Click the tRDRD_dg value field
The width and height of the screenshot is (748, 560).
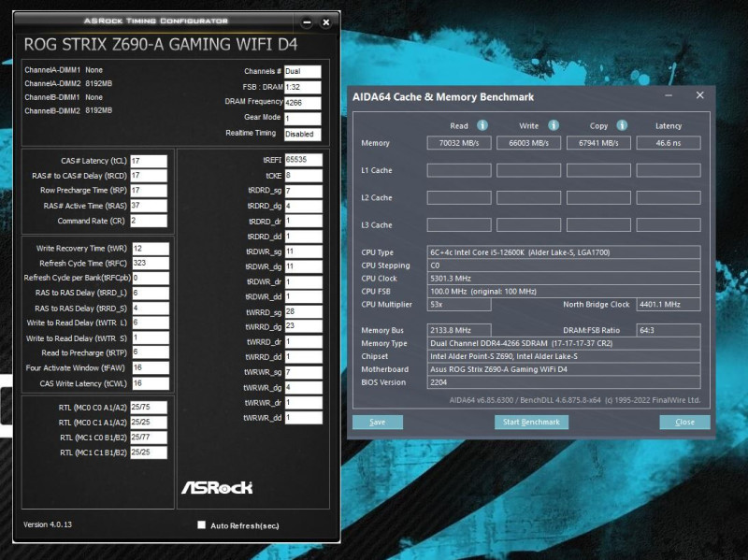pos(303,206)
